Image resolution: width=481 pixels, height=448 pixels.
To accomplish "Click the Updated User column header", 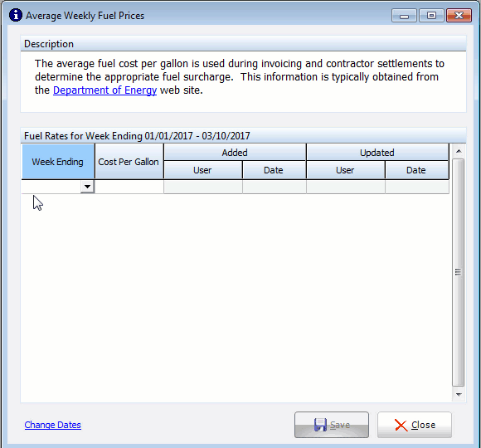I will [346, 170].
